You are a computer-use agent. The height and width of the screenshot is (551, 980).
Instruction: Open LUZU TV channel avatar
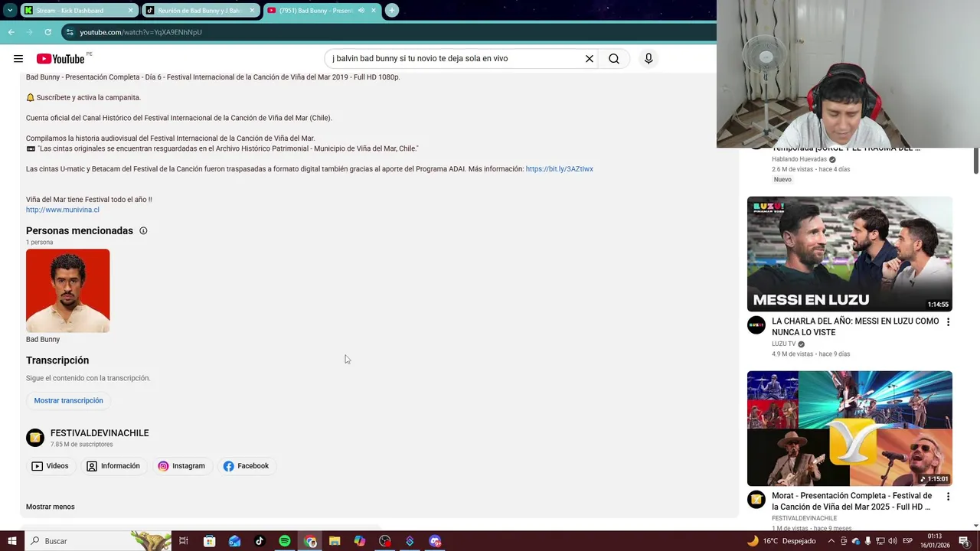click(756, 325)
